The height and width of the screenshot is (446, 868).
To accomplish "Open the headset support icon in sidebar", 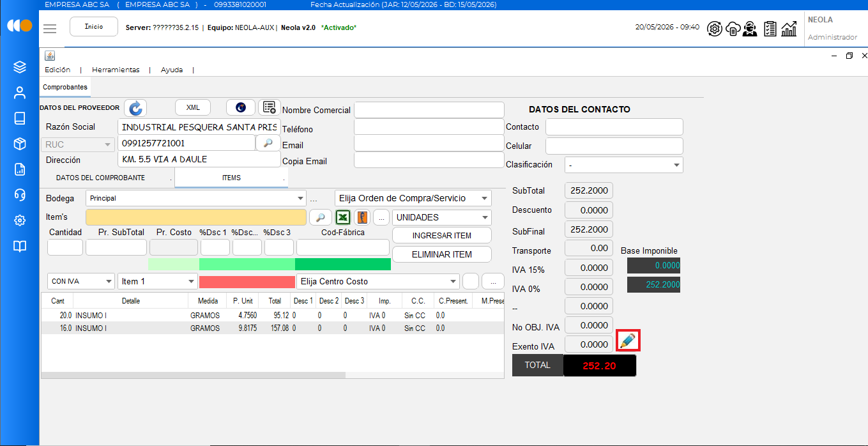I will pyautogui.click(x=20, y=195).
